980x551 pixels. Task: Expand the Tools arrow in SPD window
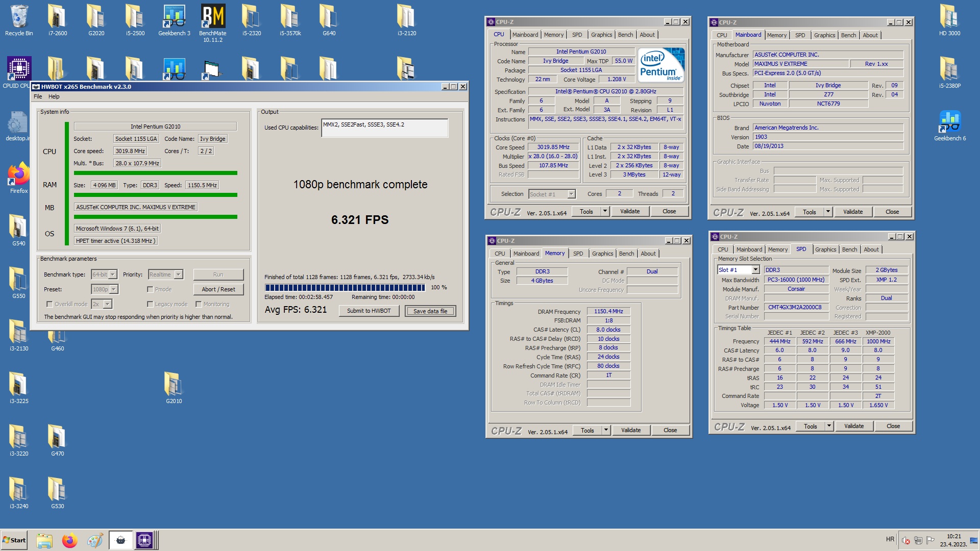point(829,426)
